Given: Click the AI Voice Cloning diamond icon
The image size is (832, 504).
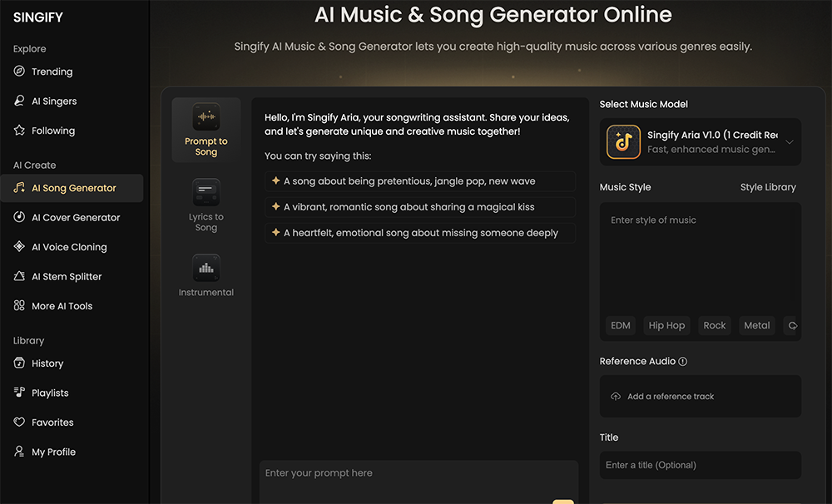Looking at the screenshot, I should (x=19, y=247).
